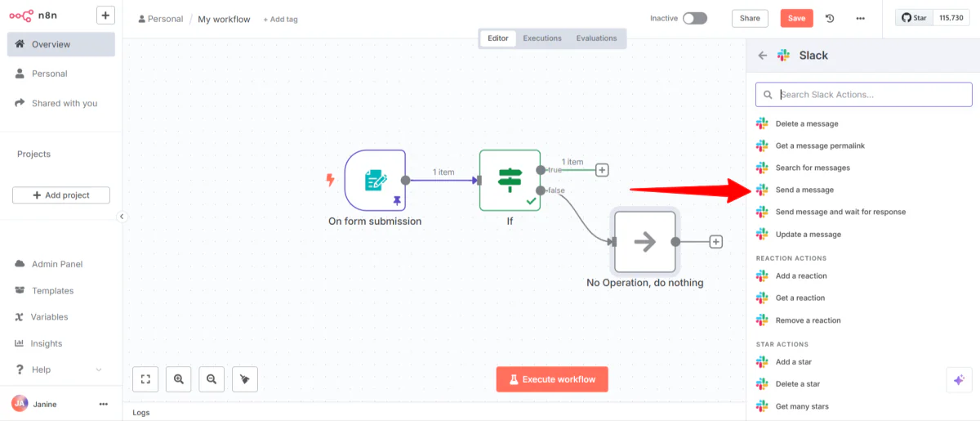This screenshot has width=980, height=421.
Task: Click Personal breadcrumb link
Action: [160, 19]
